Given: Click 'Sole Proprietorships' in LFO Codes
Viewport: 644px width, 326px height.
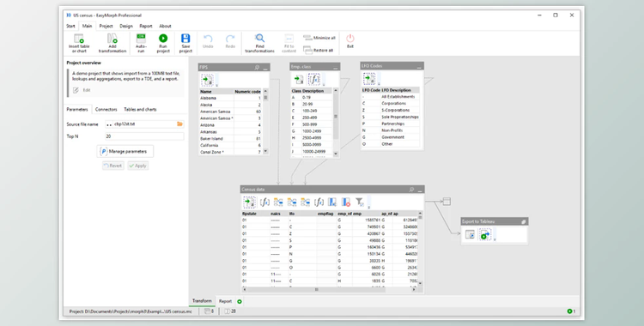Looking at the screenshot, I should coord(399,117).
